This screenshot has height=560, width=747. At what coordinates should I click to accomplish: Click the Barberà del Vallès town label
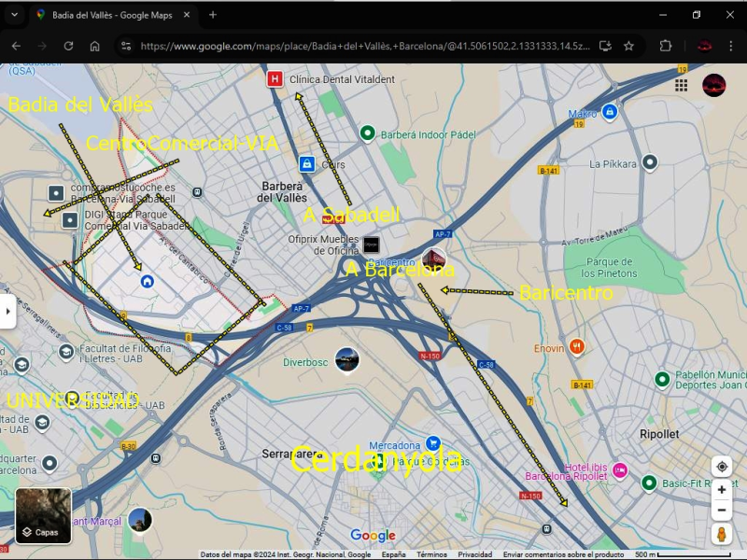(282, 192)
